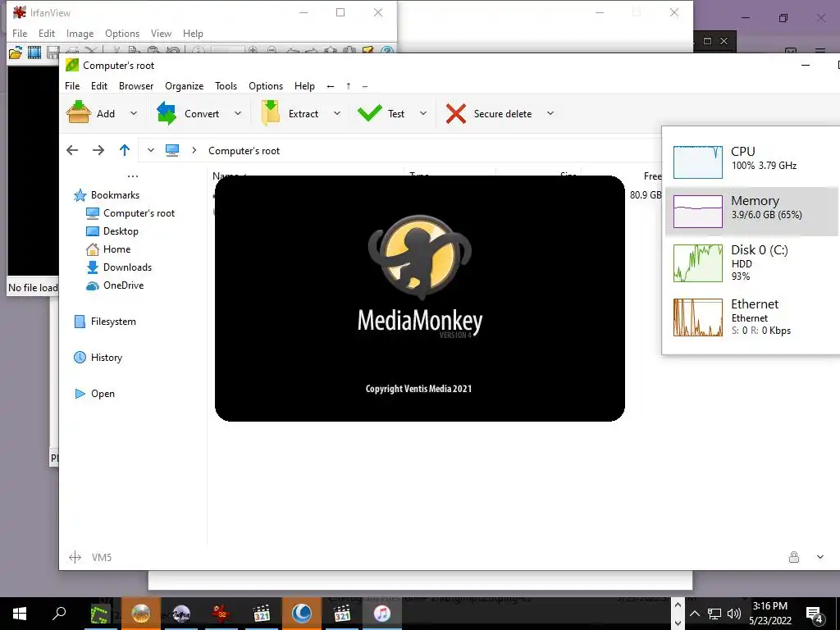
Task: Click the padlock icon in PeaZip status bar
Action: coord(794,557)
